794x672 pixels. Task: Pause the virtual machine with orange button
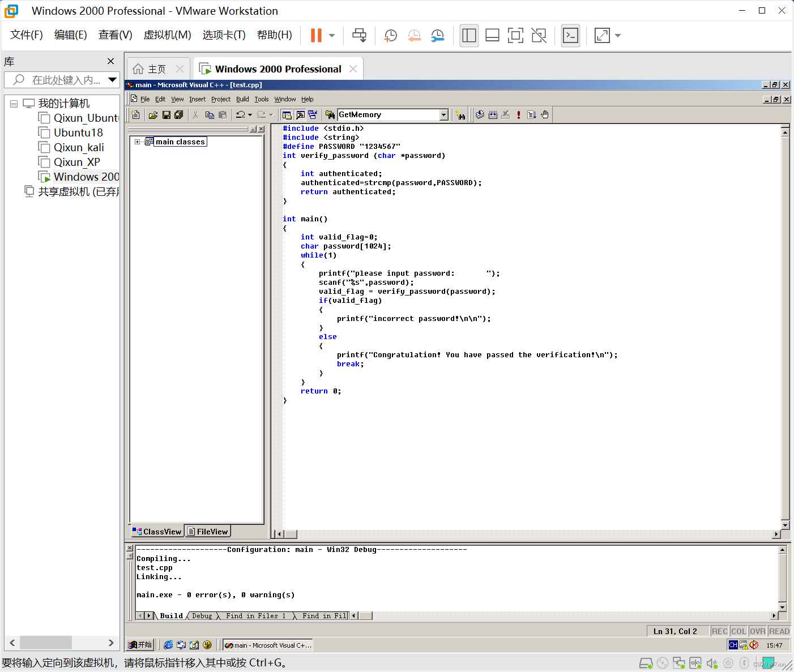316,36
